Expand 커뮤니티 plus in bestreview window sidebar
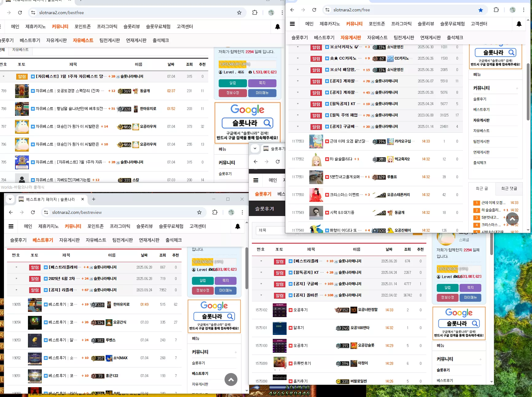This screenshot has height=397, width=532. click(x=236, y=352)
